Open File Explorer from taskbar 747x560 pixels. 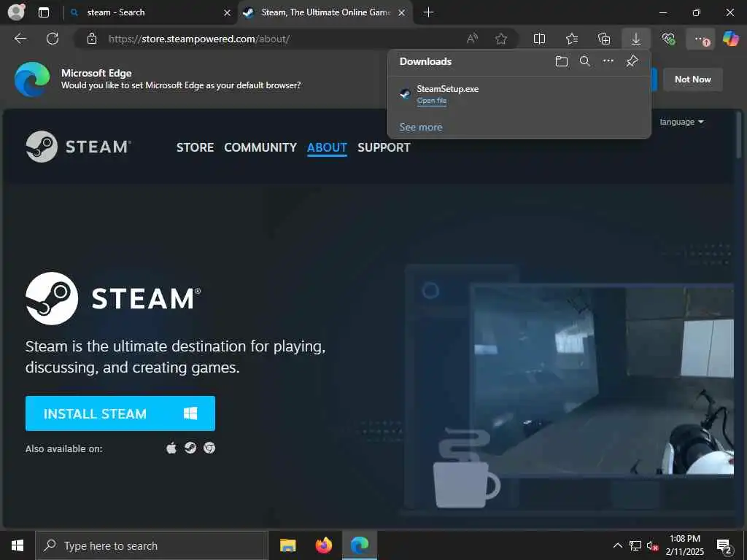(x=287, y=545)
